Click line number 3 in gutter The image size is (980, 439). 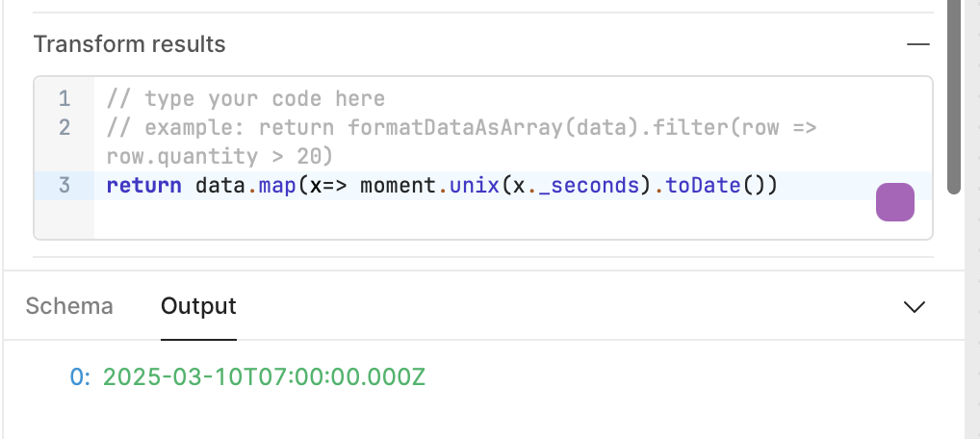click(x=64, y=186)
